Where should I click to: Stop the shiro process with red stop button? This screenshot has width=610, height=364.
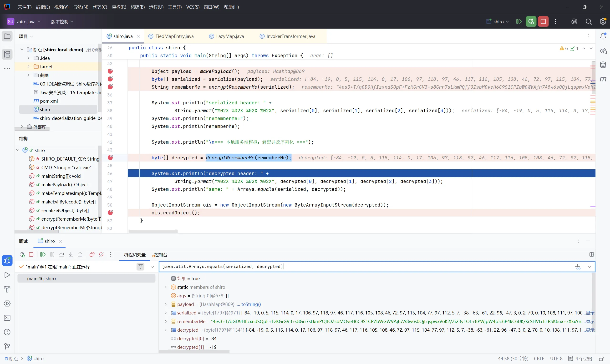(543, 22)
